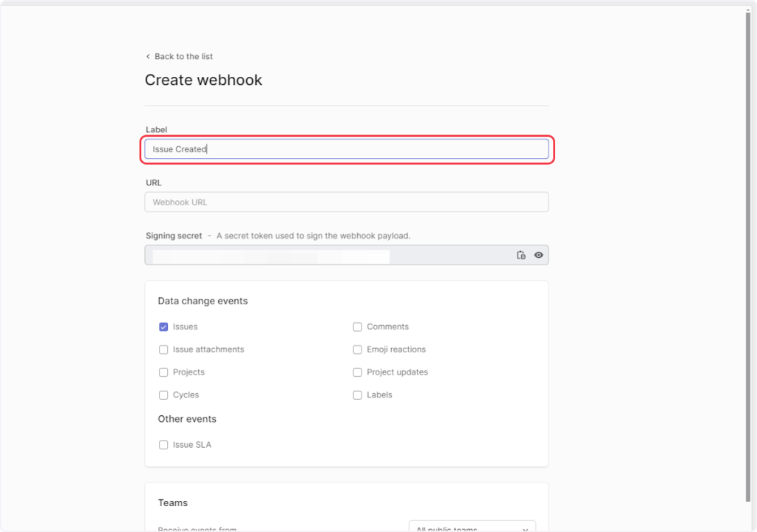
Task: Open the All public teams dropdown
Action: coord(472,528)
